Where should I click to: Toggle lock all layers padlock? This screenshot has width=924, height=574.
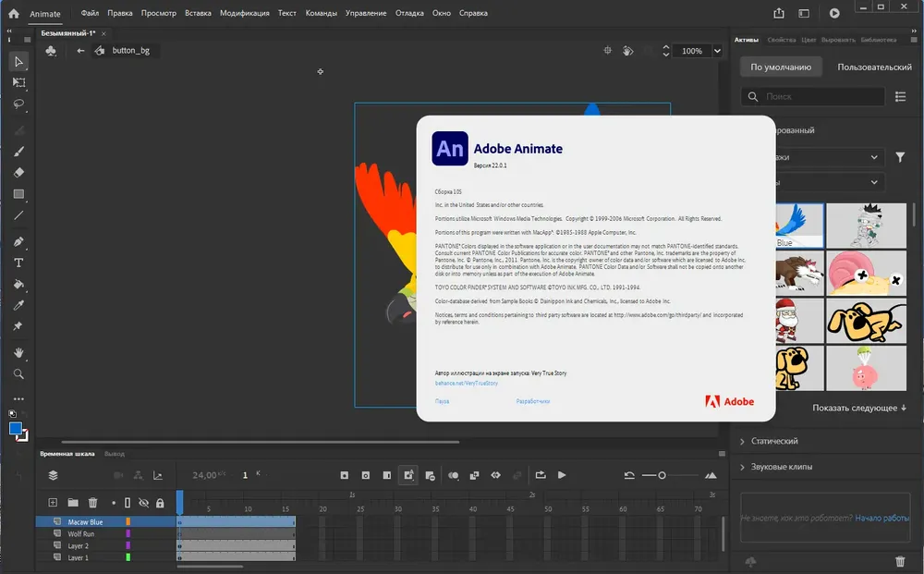pyautogui.click(x=160, y=503)
